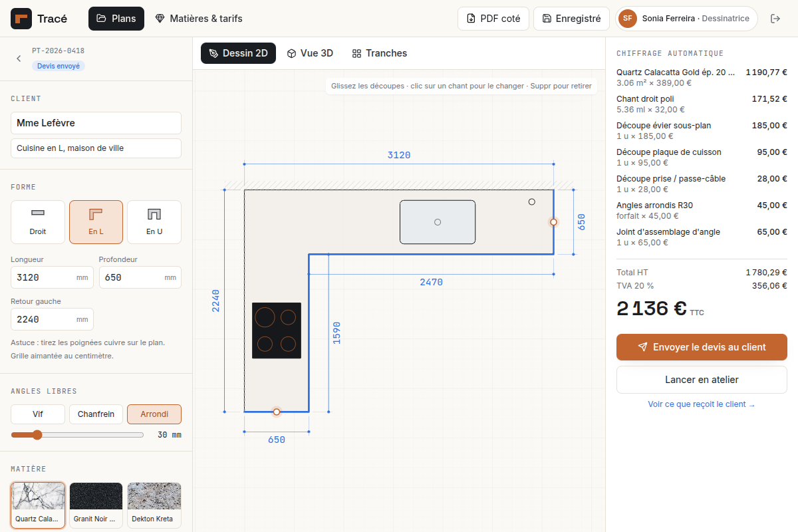798x532 pixels.
Task: Click the client name field Mme Lefèvre
Action: pos(96,123)
